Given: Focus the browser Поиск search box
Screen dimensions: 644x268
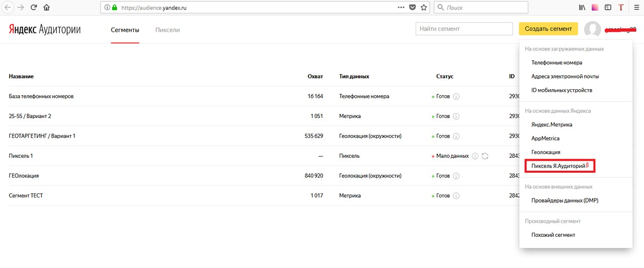Looking at the screenshot, I should pos(480,8).
